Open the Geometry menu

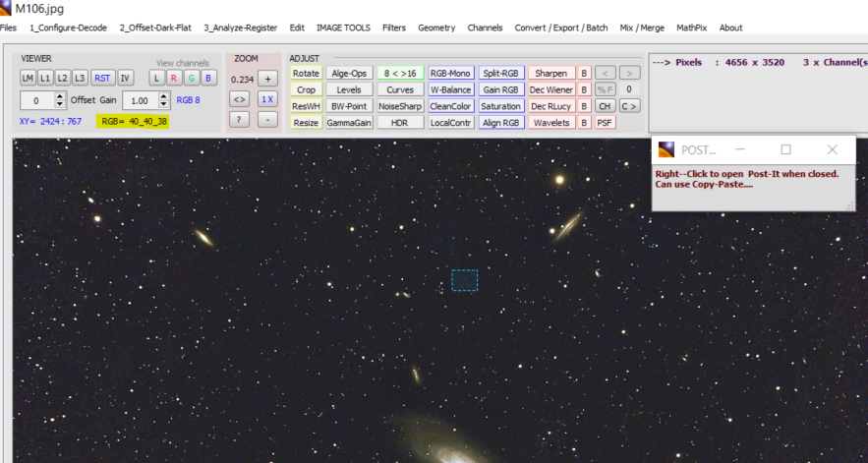(x=436, y=28)
